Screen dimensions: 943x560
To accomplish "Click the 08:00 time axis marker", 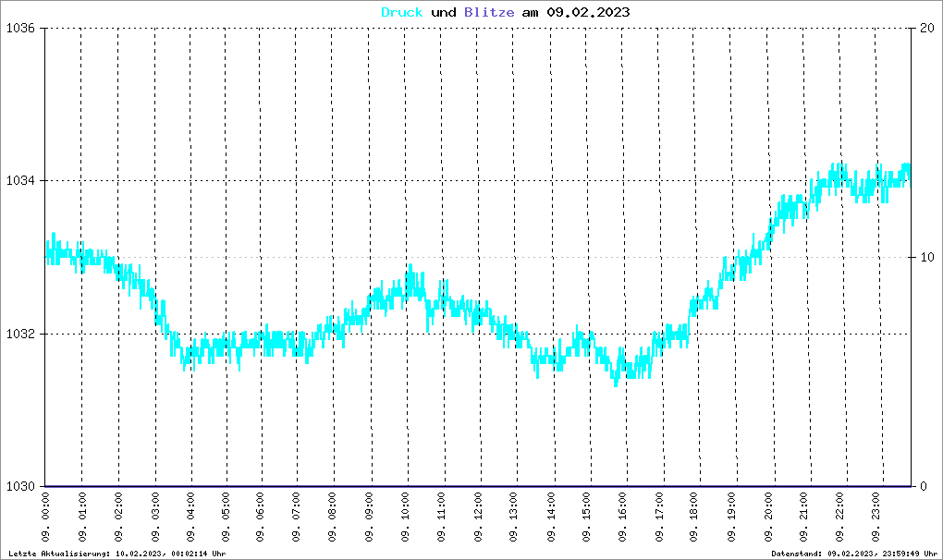I will [333, 517].
